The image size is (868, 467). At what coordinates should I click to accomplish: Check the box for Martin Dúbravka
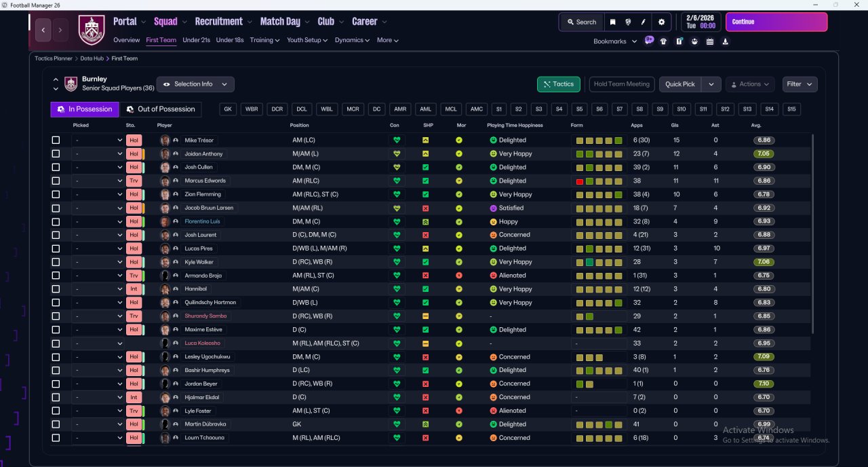coord(56,424)
